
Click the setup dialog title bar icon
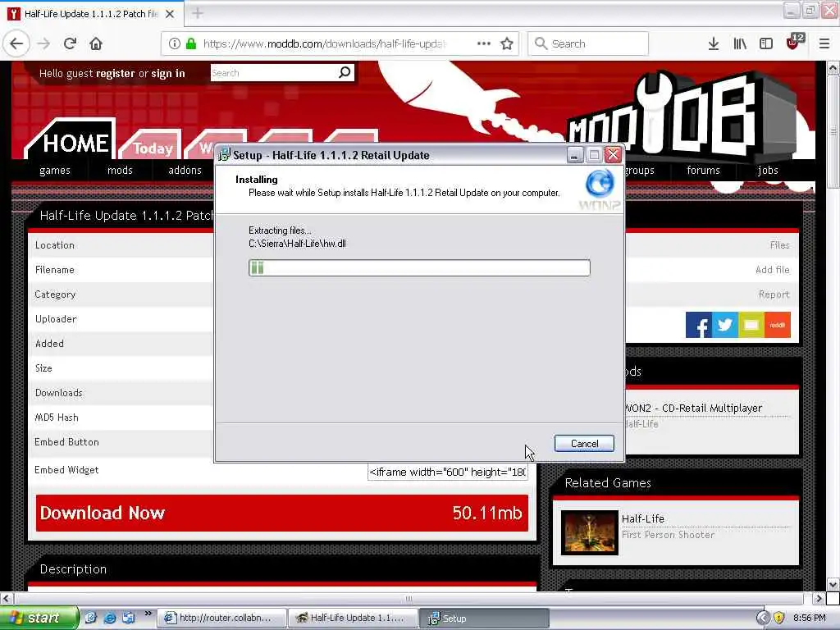coord(225,155)
